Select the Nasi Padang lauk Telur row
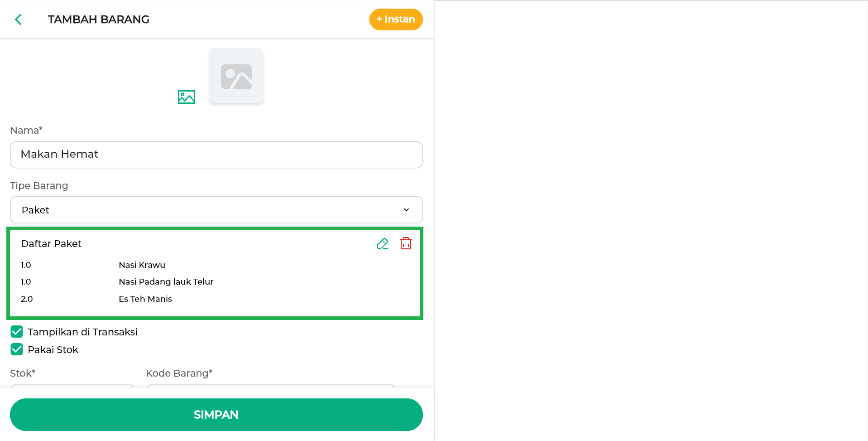Screen dimensions: 868x441 166,282
